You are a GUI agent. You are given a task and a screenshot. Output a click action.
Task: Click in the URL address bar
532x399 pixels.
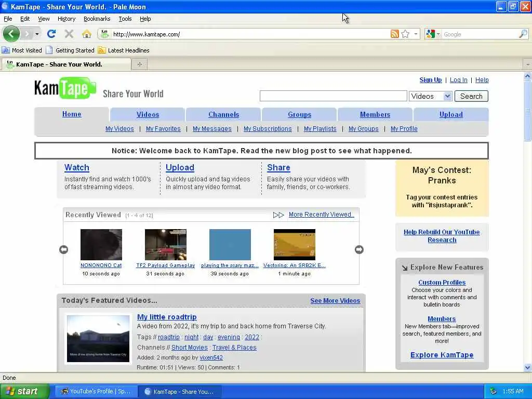pyautogui.click(x=250, y=34)
